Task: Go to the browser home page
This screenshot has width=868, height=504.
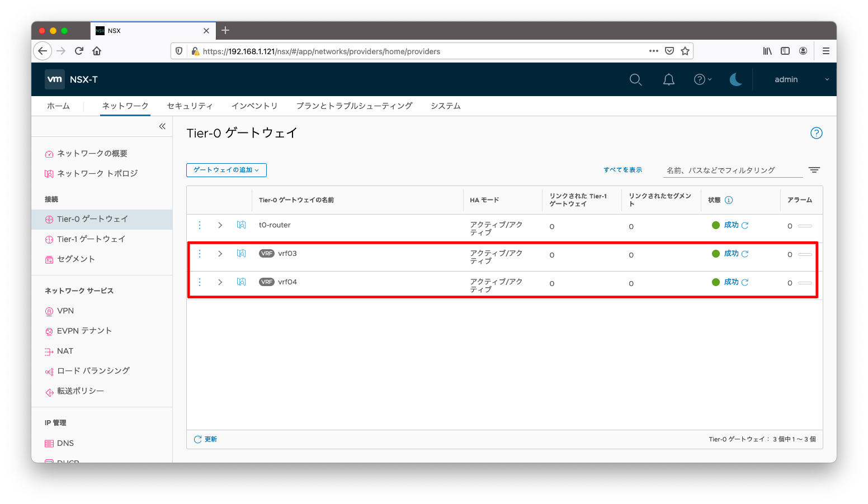Action: tap(97, 51)
